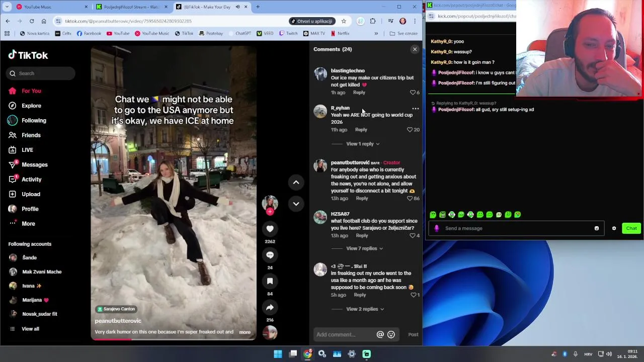
Task: Click the Add comment field
Action: 345,334
